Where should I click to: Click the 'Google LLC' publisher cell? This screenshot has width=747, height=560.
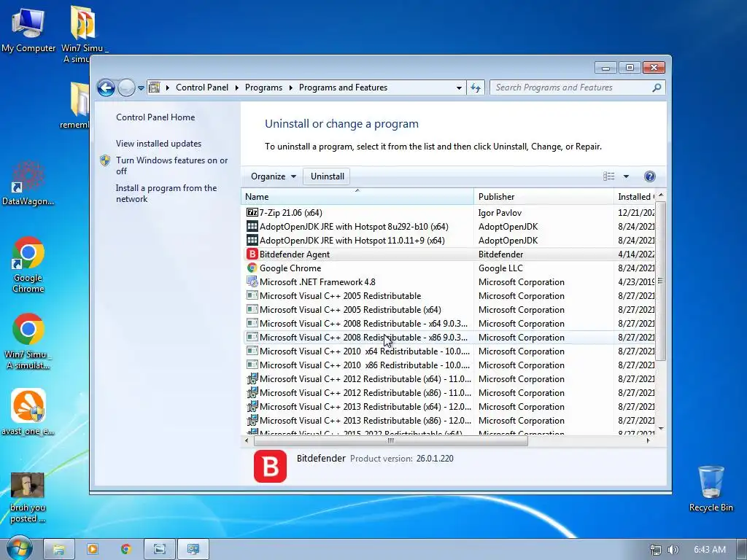(x=500, y=268)
